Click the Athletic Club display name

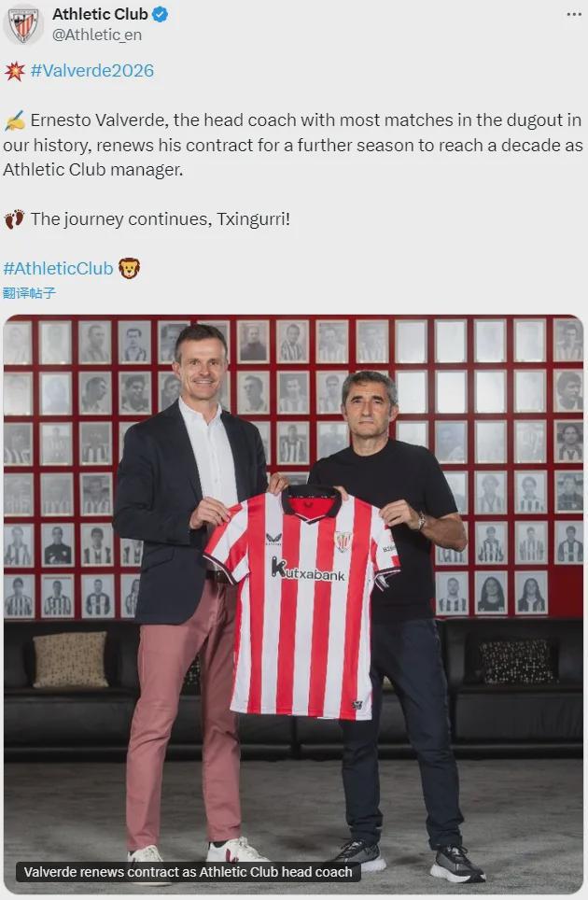pos(101,14)
